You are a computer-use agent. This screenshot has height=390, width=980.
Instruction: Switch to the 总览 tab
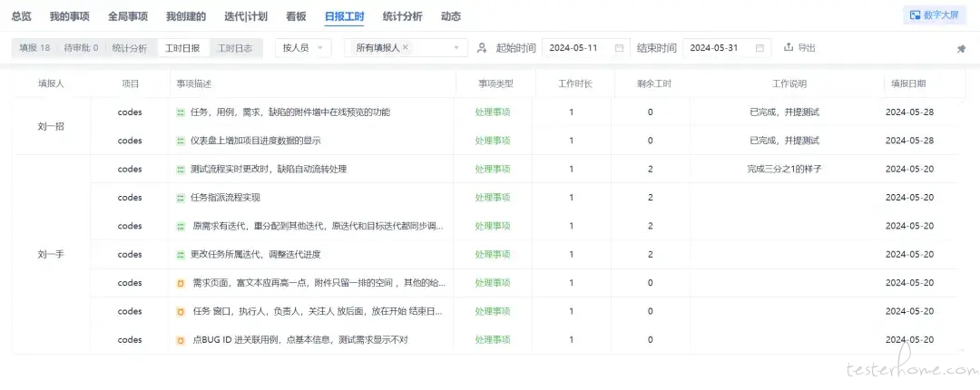click(x=21, y=17)
